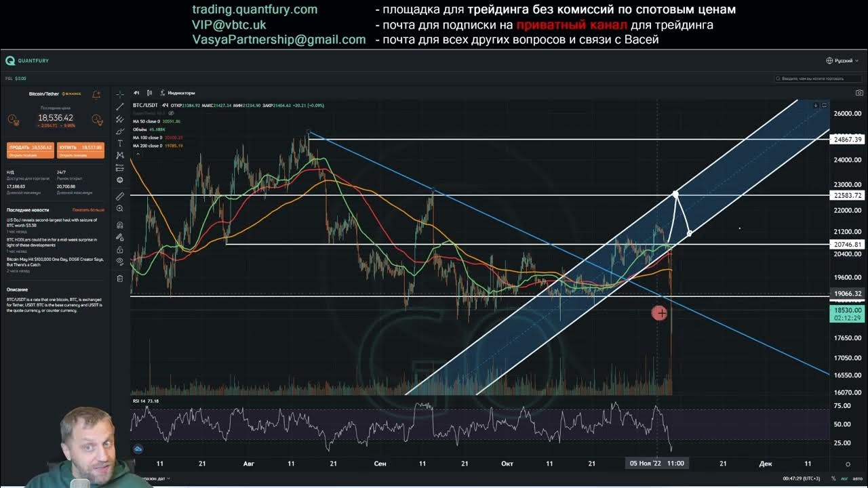The image size is (868, 488).
Task: Click the 19066.32 horizontal line price label
Action: pos(848,294)
